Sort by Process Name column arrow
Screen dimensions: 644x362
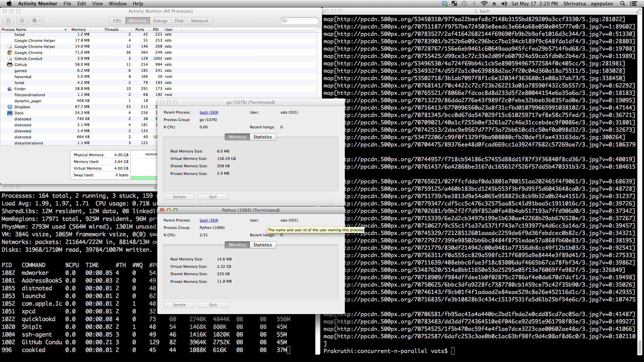65,30
